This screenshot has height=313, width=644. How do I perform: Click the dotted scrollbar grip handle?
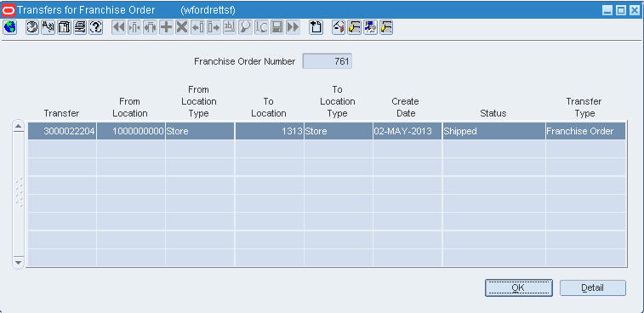pos(19,192)
